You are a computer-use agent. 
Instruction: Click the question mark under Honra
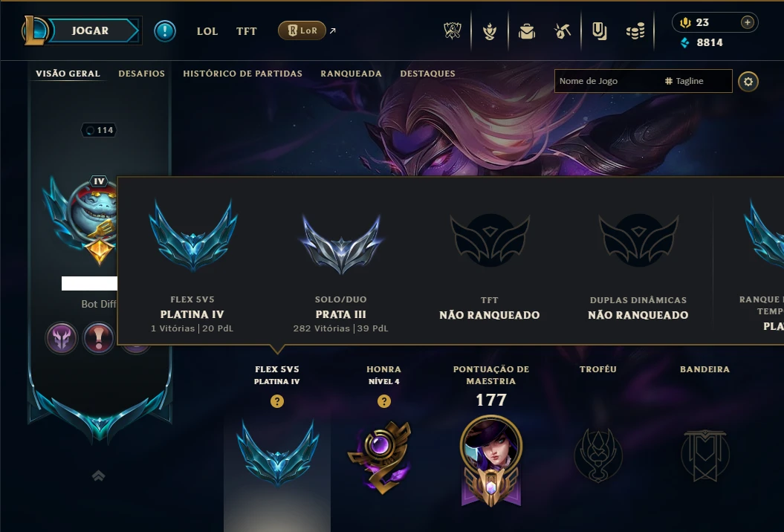tap(384, 401)
